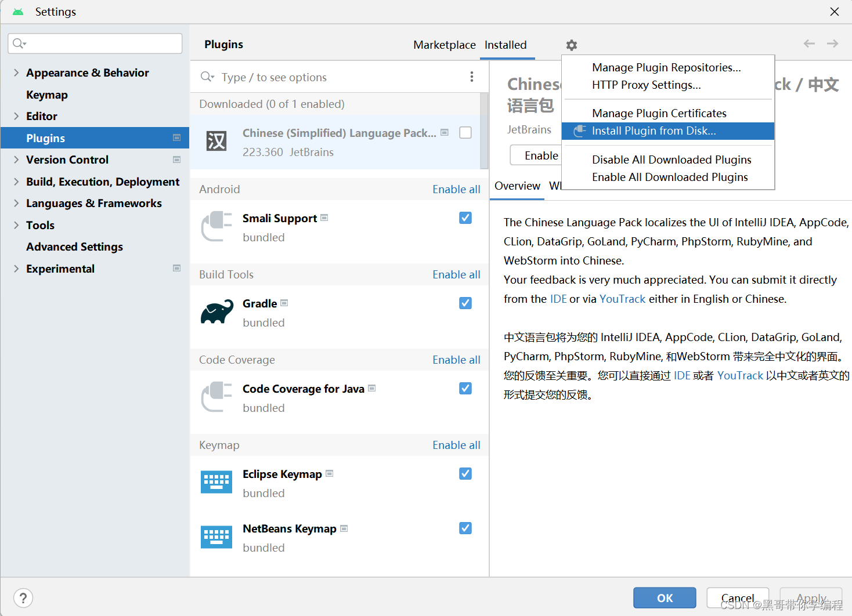This screenshot has height=616, width=852.
Task: Click Enable button for Chinese Language Pack
Action: click(x=536, y=155)
